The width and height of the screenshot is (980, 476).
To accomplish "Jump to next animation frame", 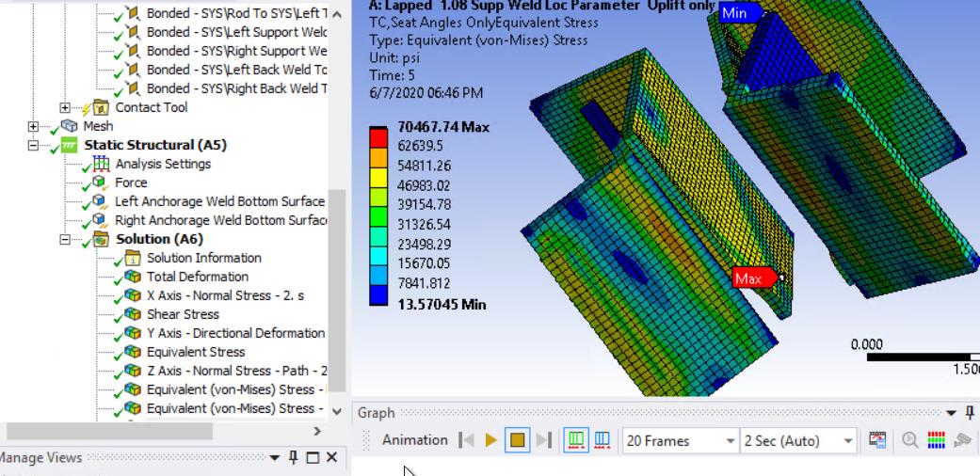I will (x=544, y=440).
